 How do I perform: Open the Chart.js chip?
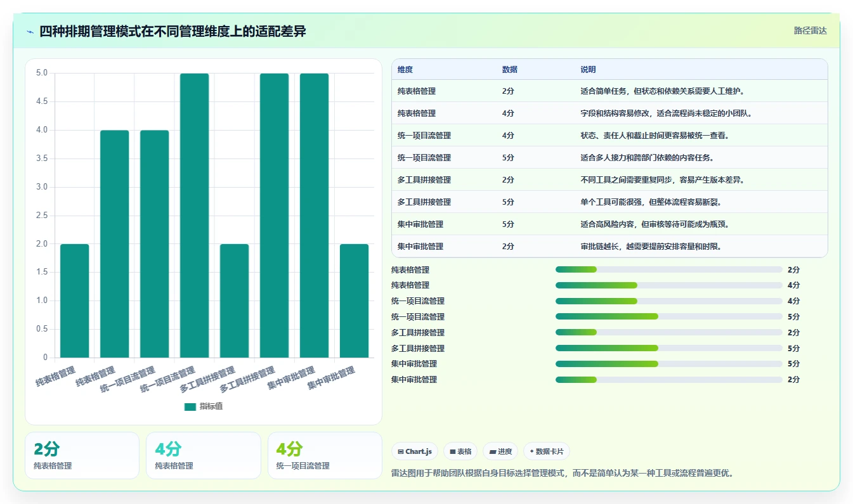[415, 451]
